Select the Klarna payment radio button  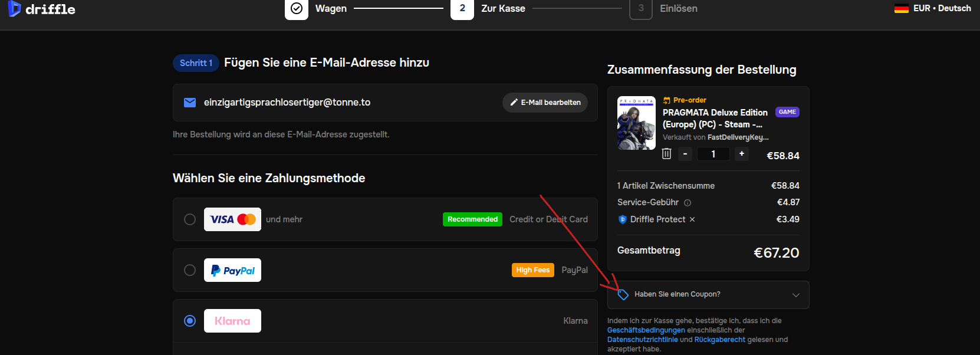click(x=190, y=321)
